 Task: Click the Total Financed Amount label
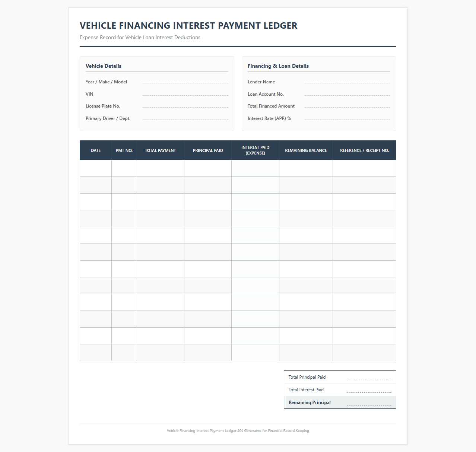coord(271,106)
